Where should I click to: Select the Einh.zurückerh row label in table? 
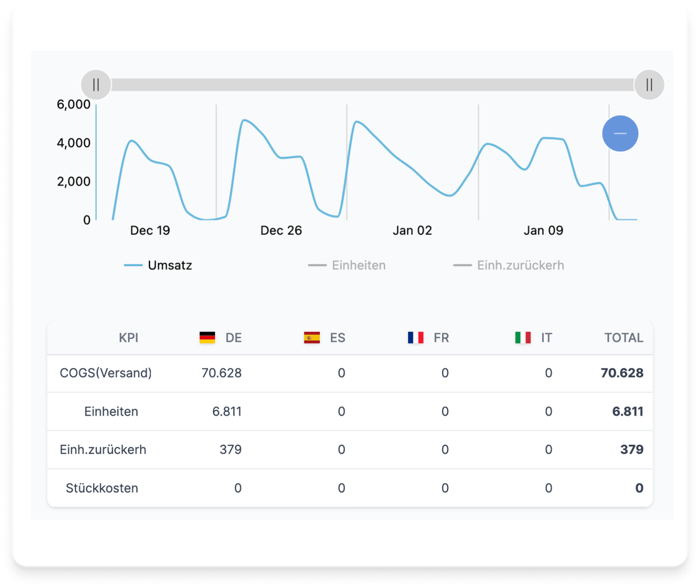tap(103, 450)
